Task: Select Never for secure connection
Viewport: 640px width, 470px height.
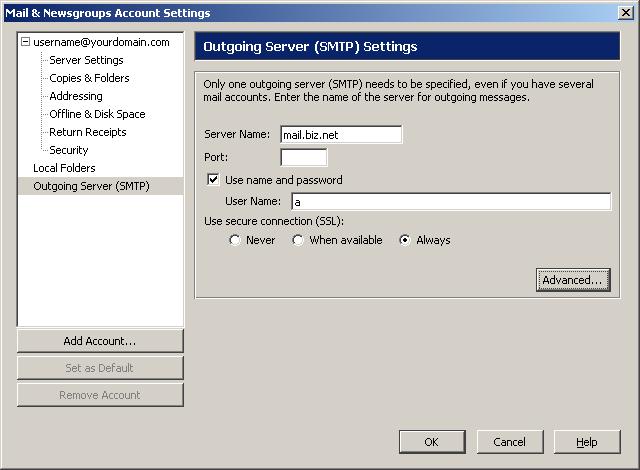Action: click(235, 240)
